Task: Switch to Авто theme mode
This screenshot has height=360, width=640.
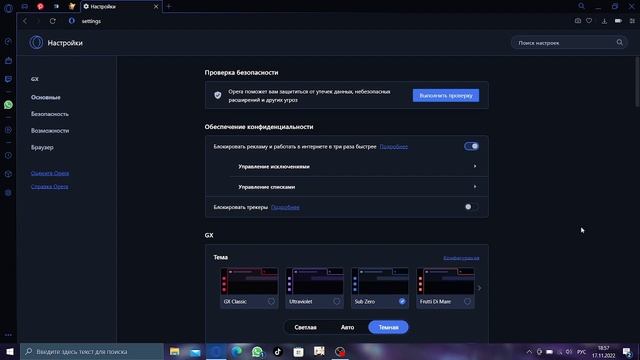Action: point(347,327)
